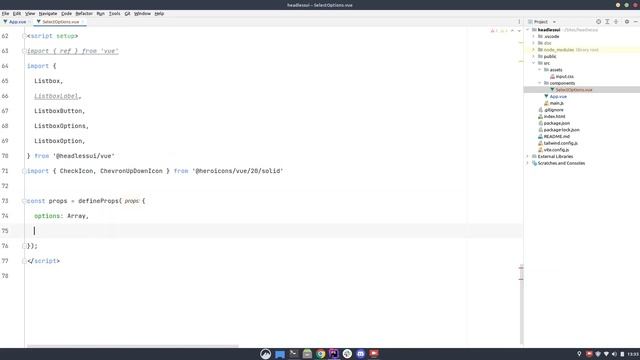640x360 pixels.
Task: Collapse the src folder
Action: (x=533, y=63)
